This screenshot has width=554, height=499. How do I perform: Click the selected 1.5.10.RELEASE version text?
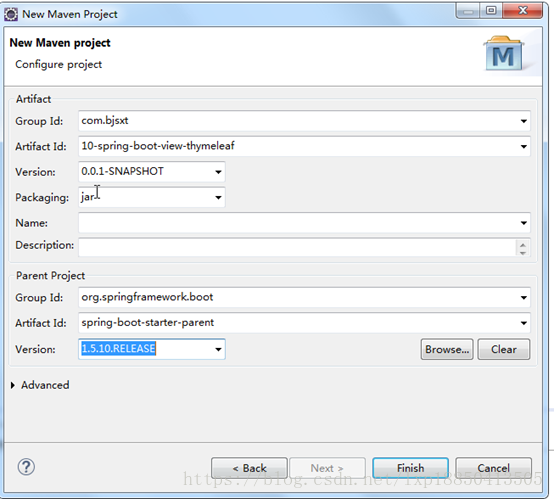118,349
